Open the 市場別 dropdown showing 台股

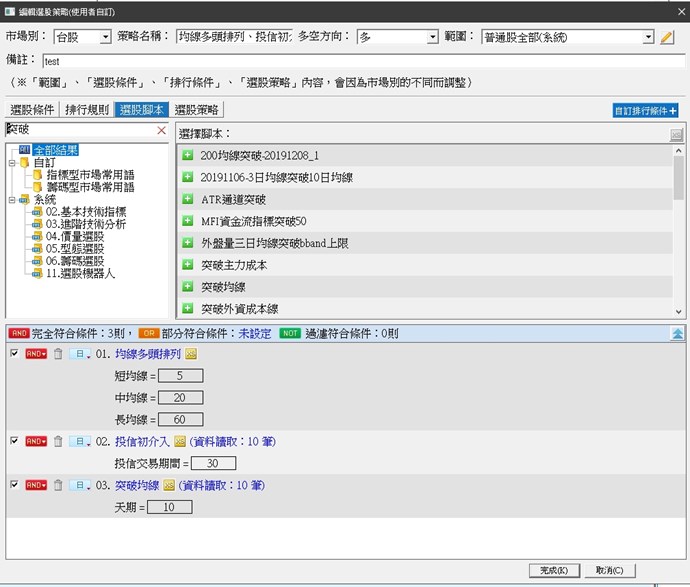coord(82,37)
